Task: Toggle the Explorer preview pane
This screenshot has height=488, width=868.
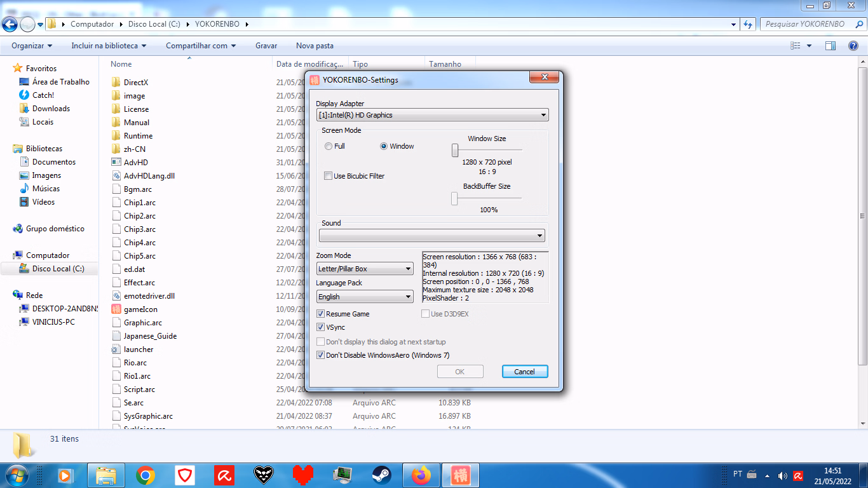Action: 831,46
